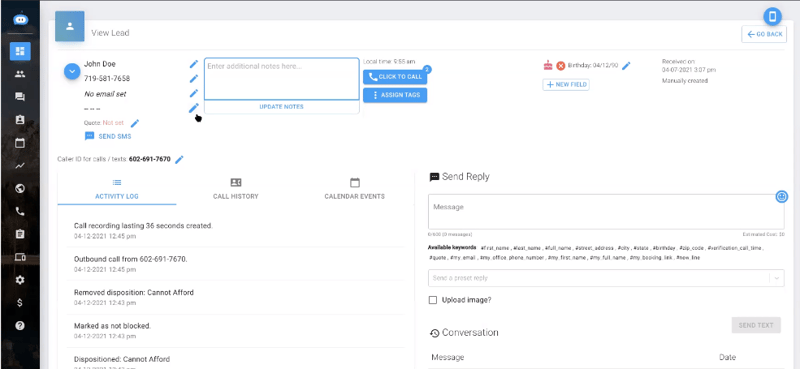Image resolution: width=800 pixels, height=369 pixels.
Task: Open the analytics trend-line icon in sidebar
Action: (20, 165)
